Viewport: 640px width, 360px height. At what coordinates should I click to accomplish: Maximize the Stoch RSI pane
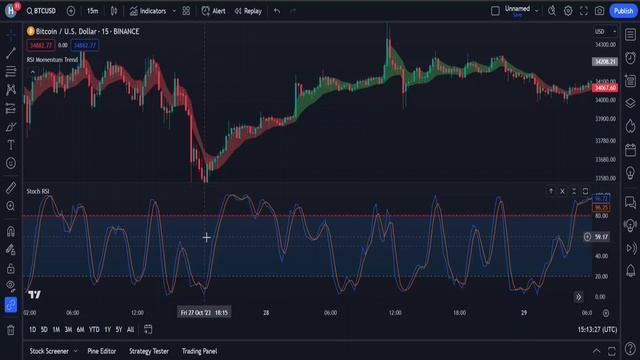[x=585, y=191]
